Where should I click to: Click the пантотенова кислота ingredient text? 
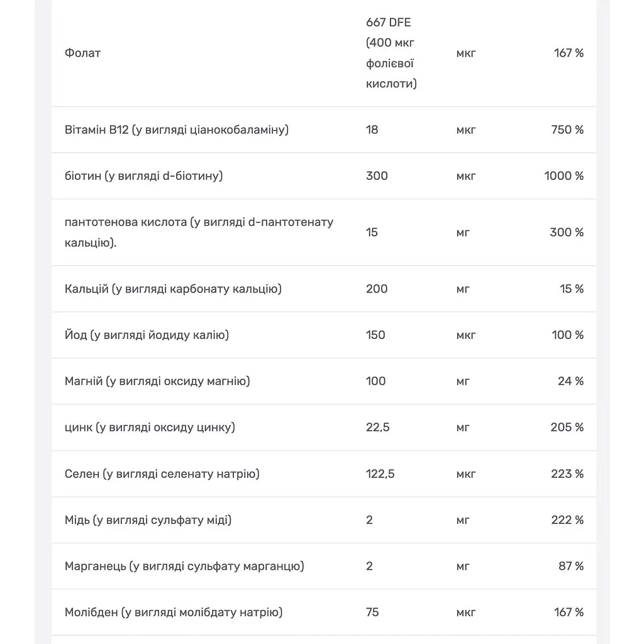tap(199, 232)
